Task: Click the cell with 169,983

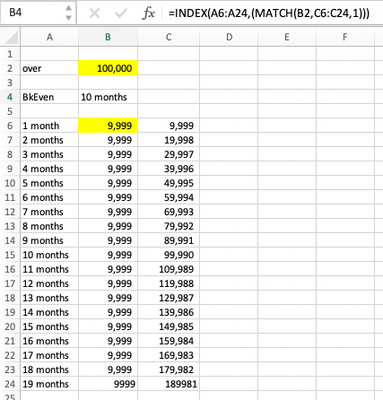Action: coord(169,355)
